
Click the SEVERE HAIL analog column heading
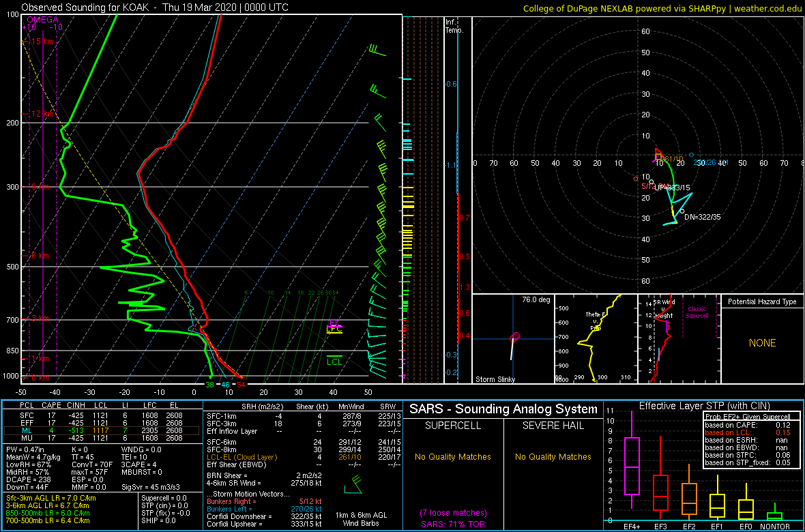tap(553, 427)
